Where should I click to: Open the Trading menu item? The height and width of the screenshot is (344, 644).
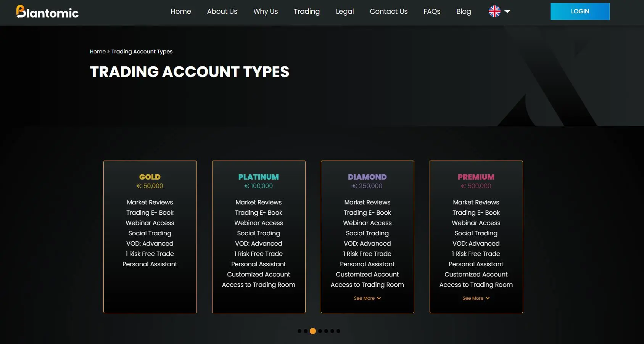click(307, 11)
